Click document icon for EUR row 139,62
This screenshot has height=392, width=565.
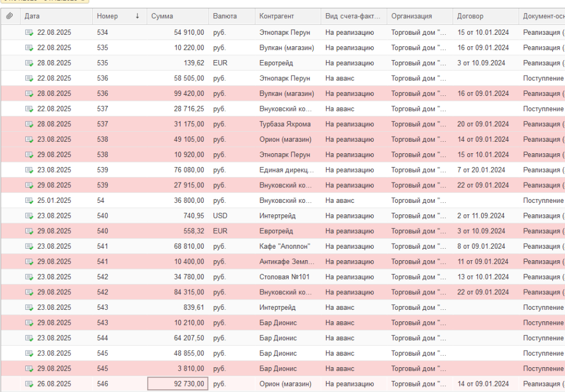coord(29,63)
